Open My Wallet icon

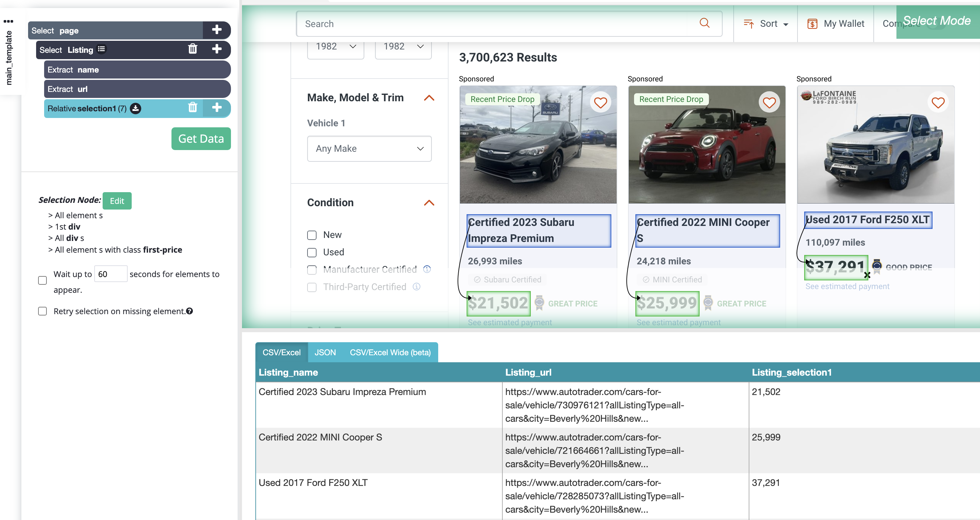coord(812,24)
